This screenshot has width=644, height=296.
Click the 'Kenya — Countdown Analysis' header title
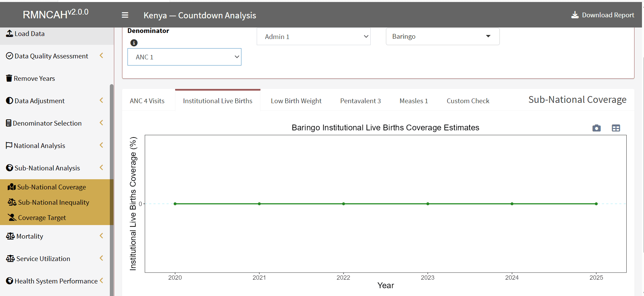[x=200, y=15]
